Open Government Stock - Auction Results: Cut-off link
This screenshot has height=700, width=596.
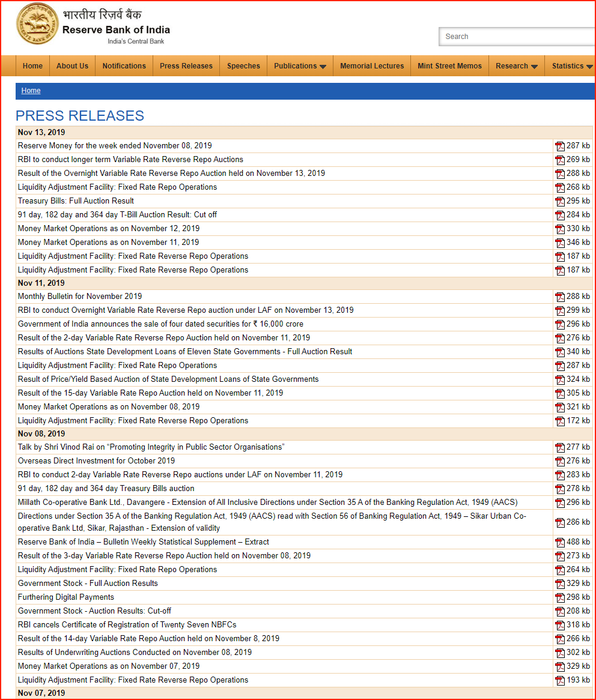95,611
